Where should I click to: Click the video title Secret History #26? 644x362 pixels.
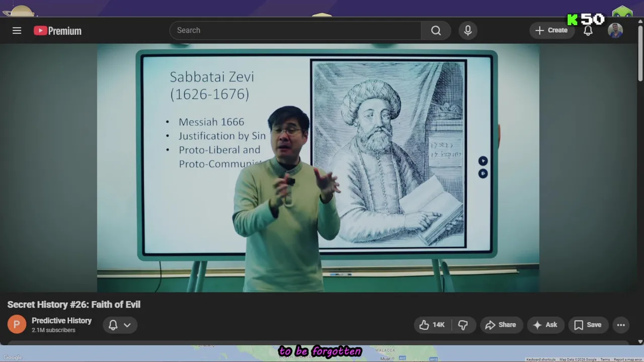(74, 304)
